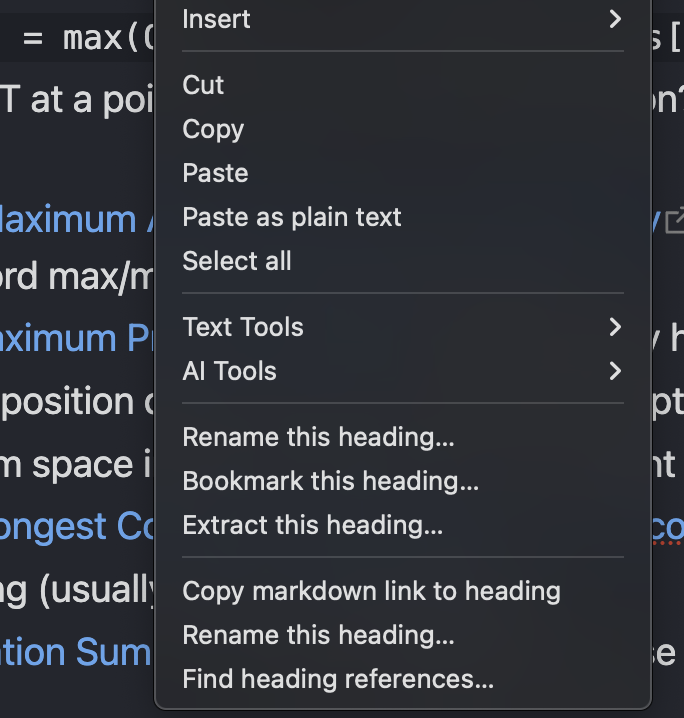Choose Bookmark this heading...

click(403, 481)
